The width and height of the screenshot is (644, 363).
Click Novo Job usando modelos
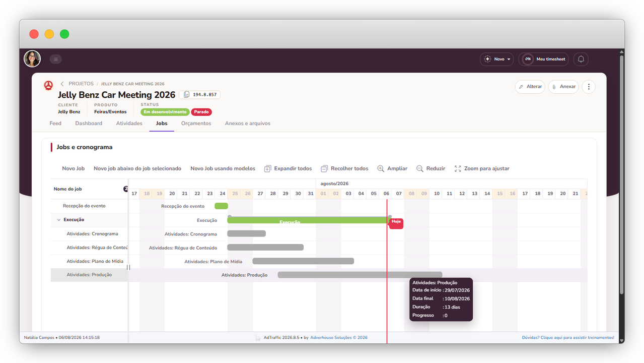tap(223, 168)
